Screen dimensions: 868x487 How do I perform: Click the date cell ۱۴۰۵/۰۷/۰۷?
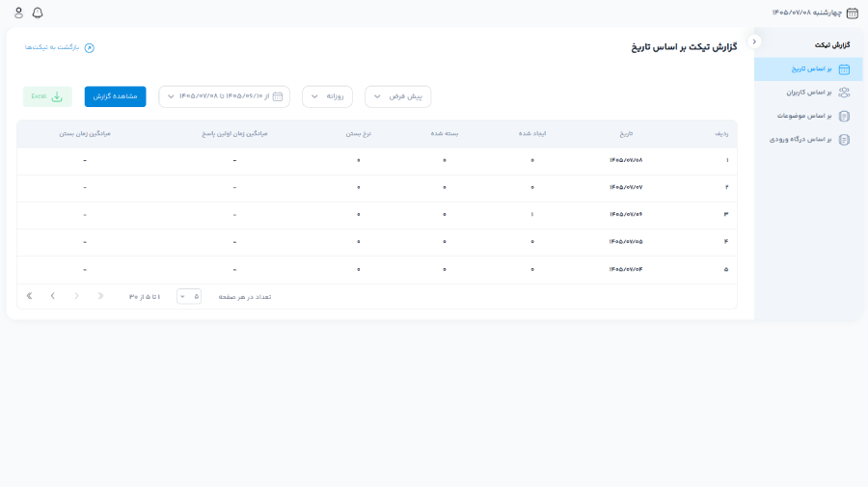626,188
